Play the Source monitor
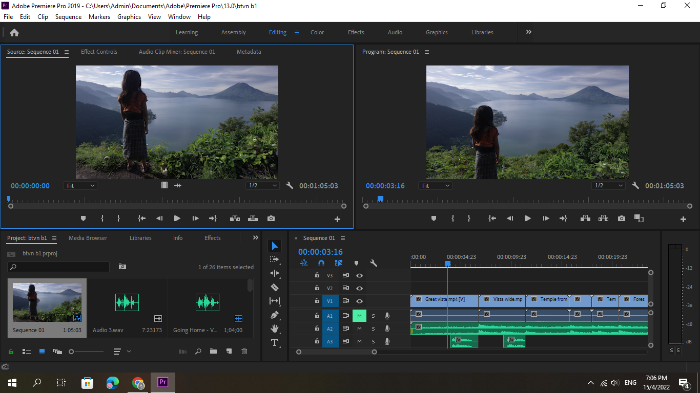This screenshot has height=393, width=700. click(x=177, y=218)
